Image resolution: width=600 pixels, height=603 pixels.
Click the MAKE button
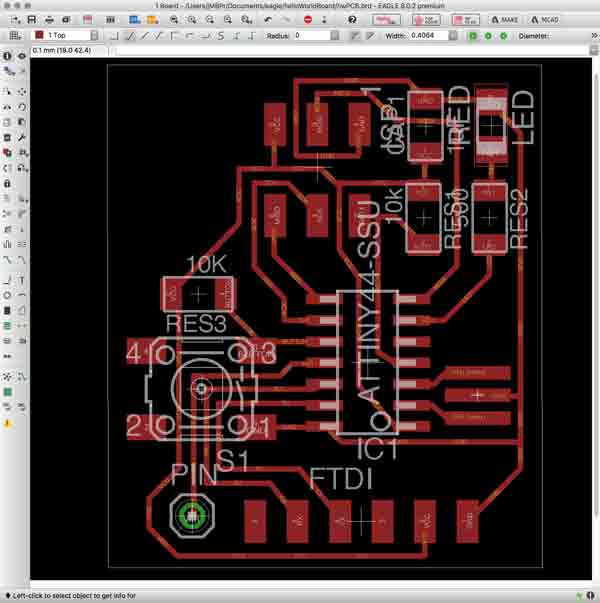(505, 20)
